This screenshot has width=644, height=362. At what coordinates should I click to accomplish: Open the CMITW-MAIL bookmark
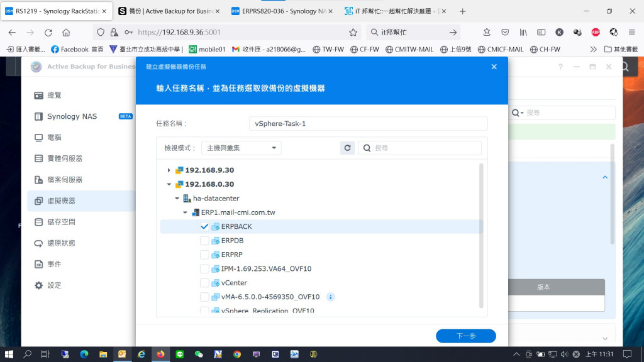(409, 49)
